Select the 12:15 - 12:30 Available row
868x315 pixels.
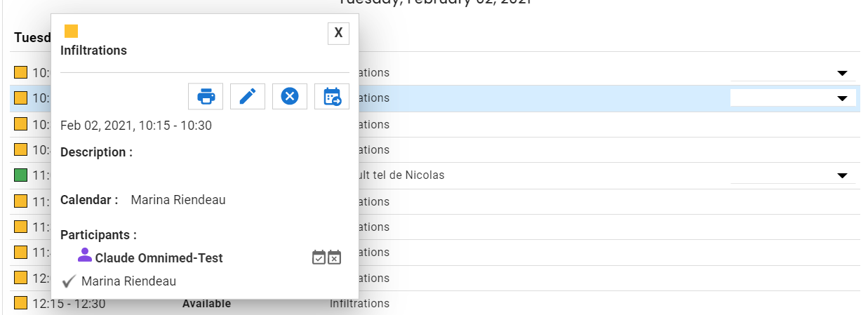point(435,303)
